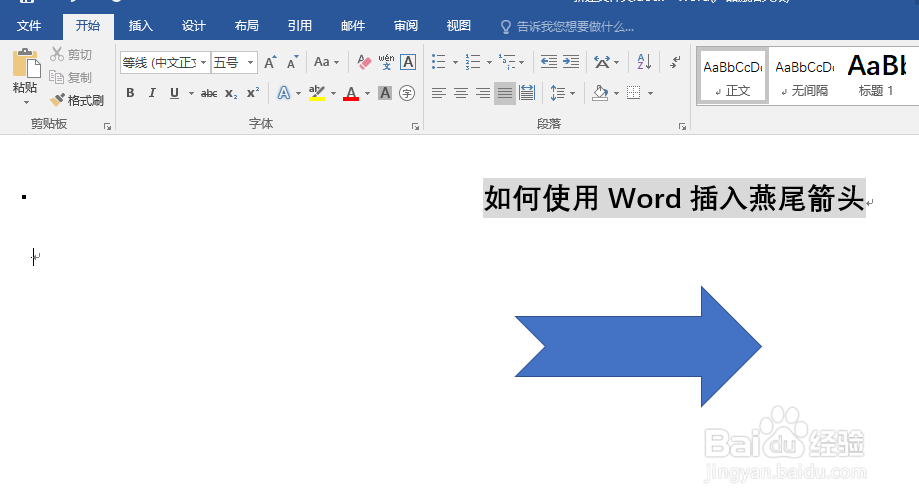Decrease indent icon
Image resolution: width=919 pixels, height=504 pixels.
(549, 62)
